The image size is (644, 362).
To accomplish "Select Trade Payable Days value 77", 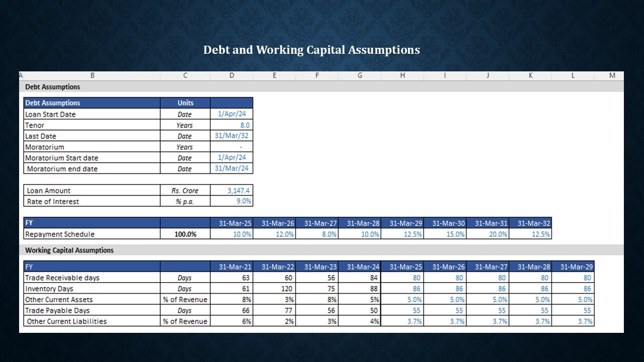I will pyautogui.click(x=274, y=310).
